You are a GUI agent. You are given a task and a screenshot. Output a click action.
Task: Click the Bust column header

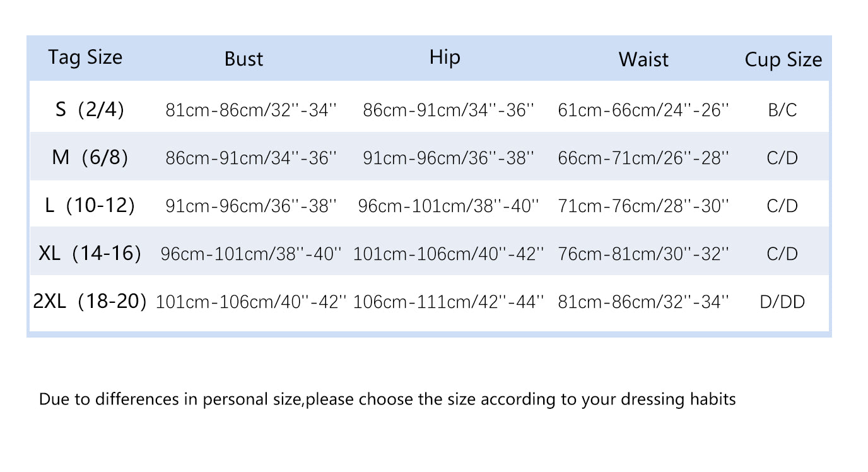(x=243, y=59)
